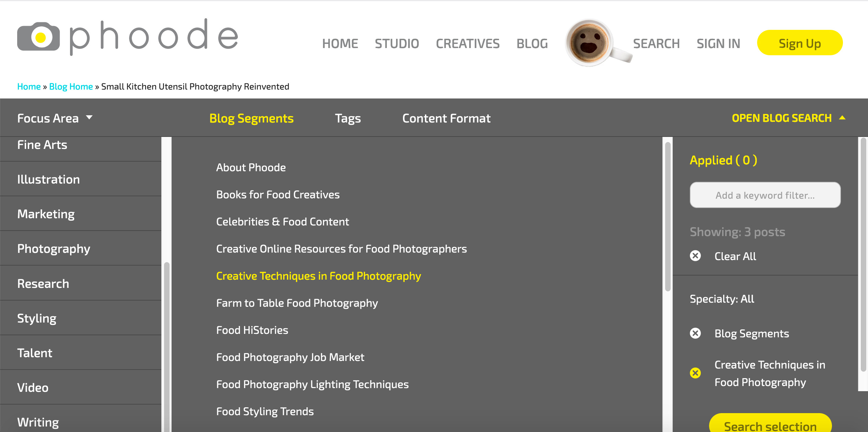
Task: Choose Celebrities & Food Content segment
Action: coord(282,222)
